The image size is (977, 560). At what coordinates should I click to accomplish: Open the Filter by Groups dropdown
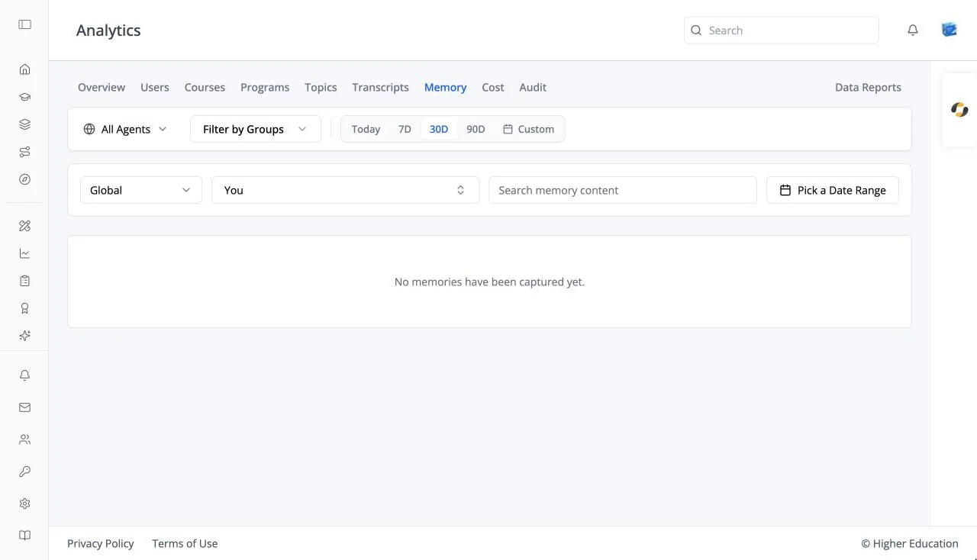[255, 129]
